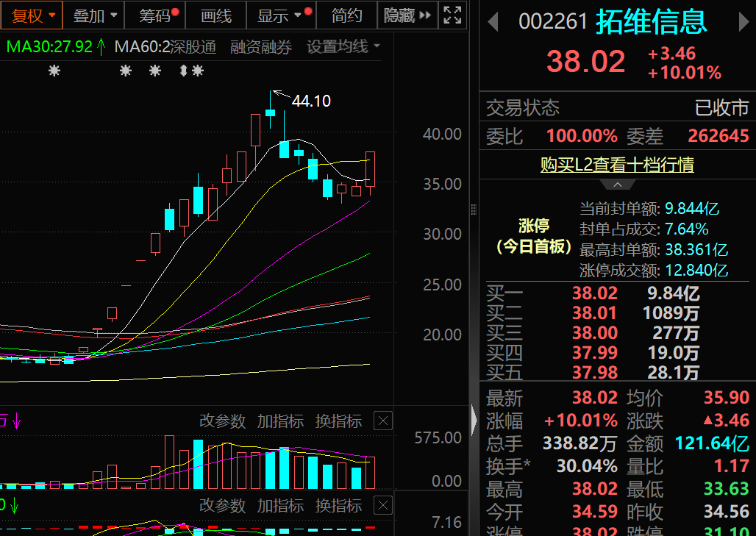This screenshot has height=536, width=756.
Task: Click the 深股通 tag
Action: (193, 47)
